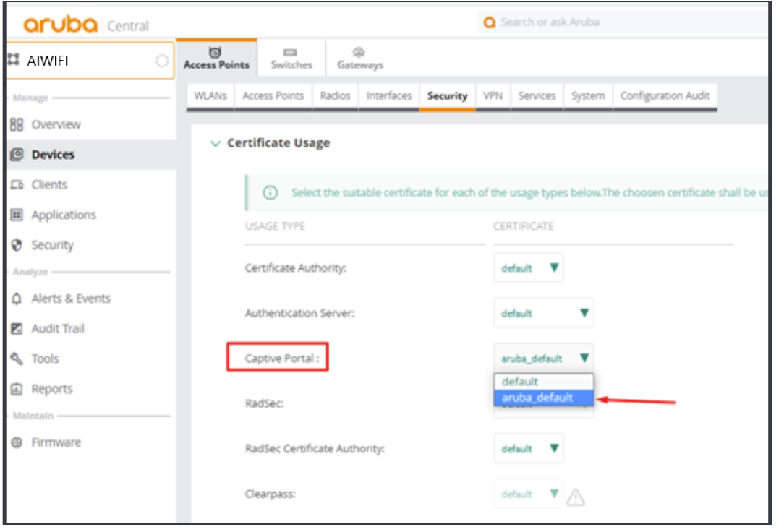Click the Overview grid icon

coord(17,124)
